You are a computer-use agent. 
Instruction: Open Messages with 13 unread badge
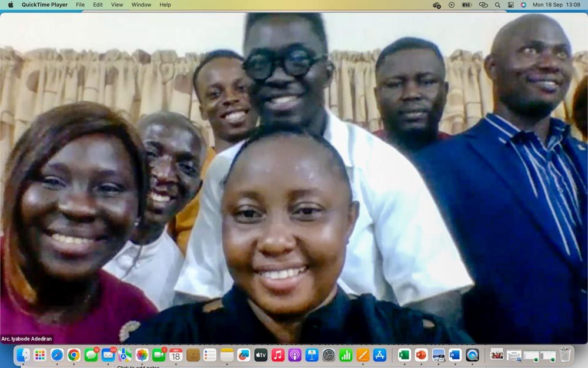click(x=91, y=355)
